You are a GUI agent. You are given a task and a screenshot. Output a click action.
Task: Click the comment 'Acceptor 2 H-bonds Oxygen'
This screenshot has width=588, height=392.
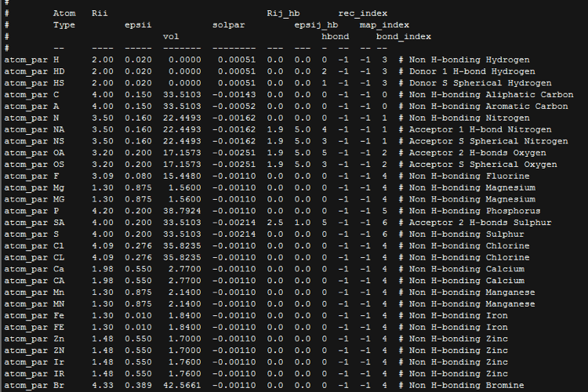(x=477, y=153)
